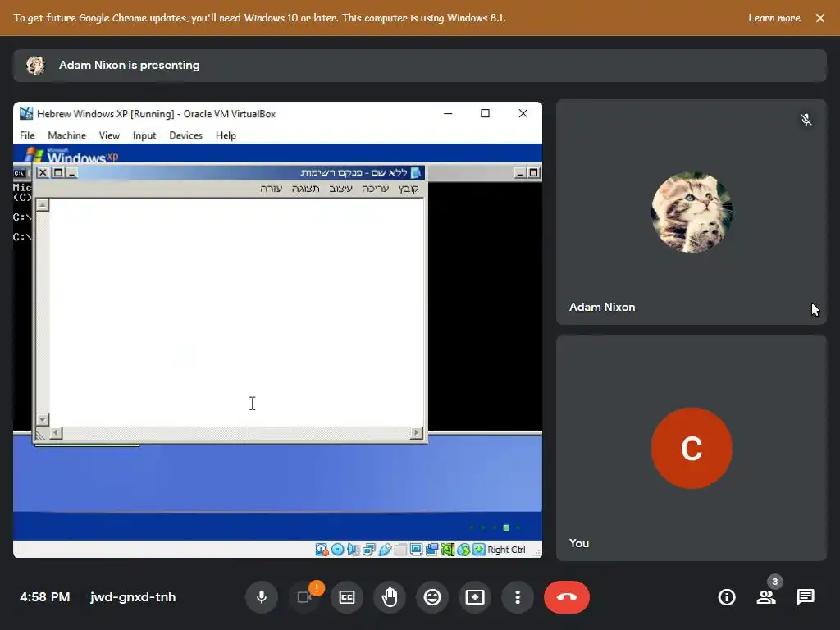Screen dimensions: 840x630
Task: Click your own C avatar tile
Action: point(692,449)
